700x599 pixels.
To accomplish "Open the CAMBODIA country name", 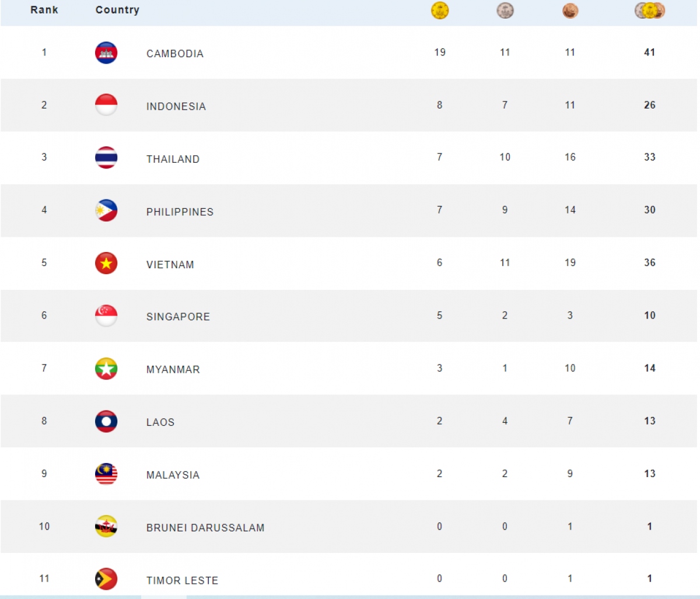I will (175, 54).
